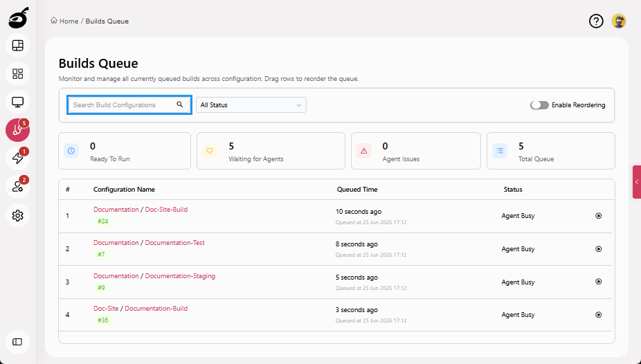Click build number badge #24

click(x=103, y=221)
